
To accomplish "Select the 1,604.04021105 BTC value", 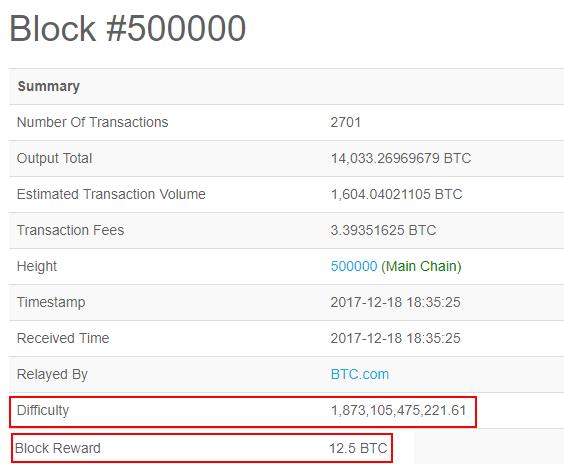I will tap(396, 194).
